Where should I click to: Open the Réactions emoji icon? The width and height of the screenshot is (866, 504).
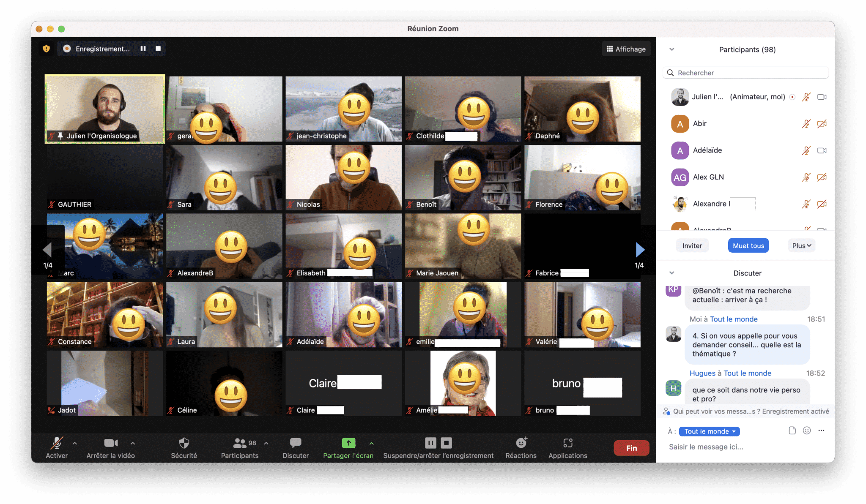click(x=521, y=443)
